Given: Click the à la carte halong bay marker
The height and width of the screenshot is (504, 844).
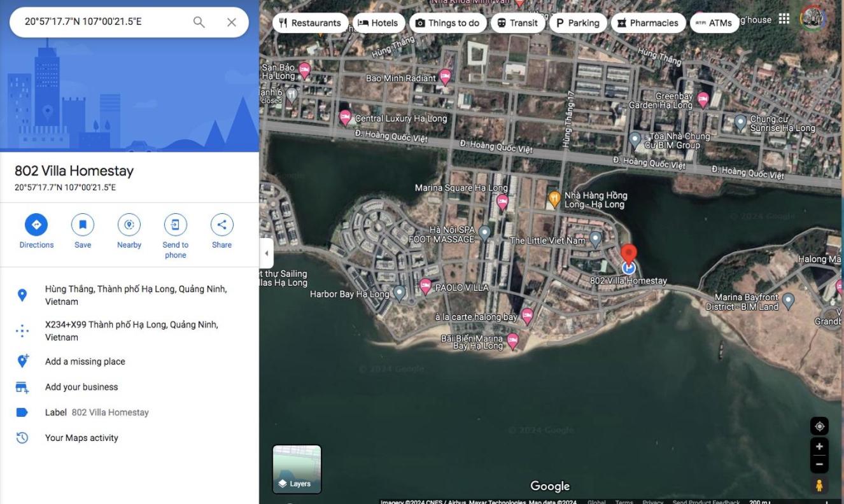Looking at the screenshot, I should click(x=527, y=316).
